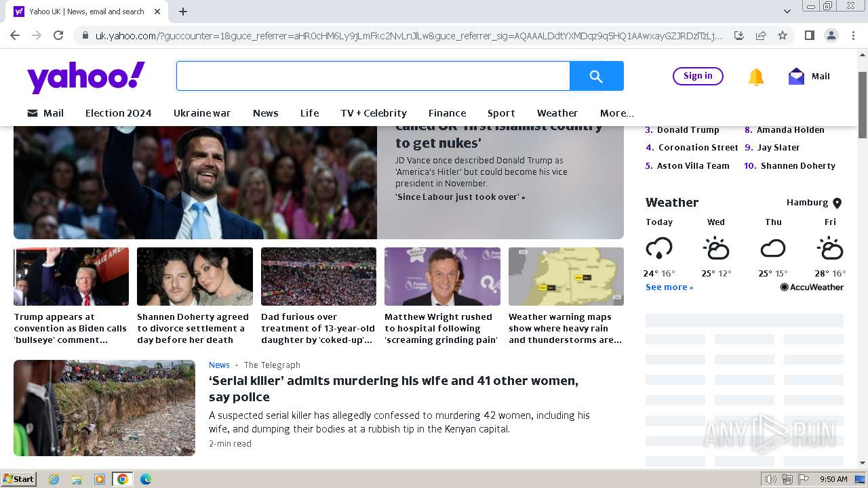Image resolution: width=868 pixels, height=488 pixels.
Task: Open weather warning maps thumbnail
Action: coord(566,277)
